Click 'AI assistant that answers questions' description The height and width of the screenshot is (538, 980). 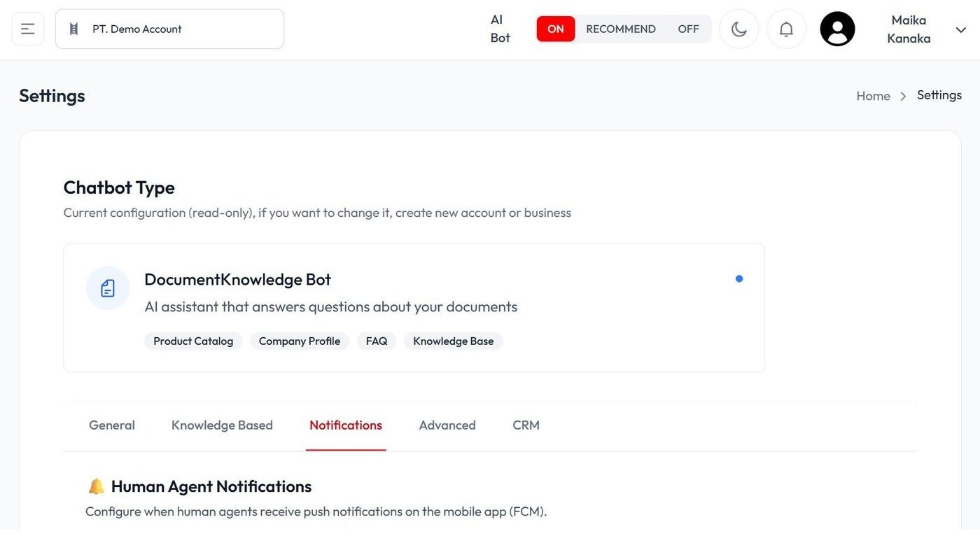[331, 307]
